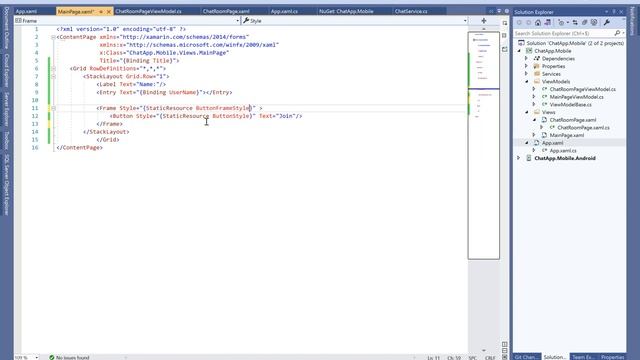Expand the Properties folder node
This screenshot has width=640, height=360.
(526, 66)
